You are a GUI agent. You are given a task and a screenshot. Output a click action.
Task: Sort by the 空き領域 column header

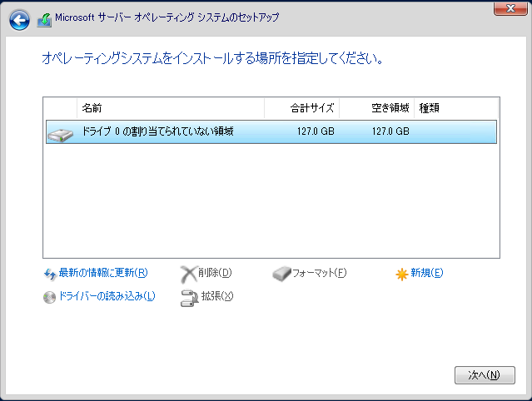[x=376, y=108]
